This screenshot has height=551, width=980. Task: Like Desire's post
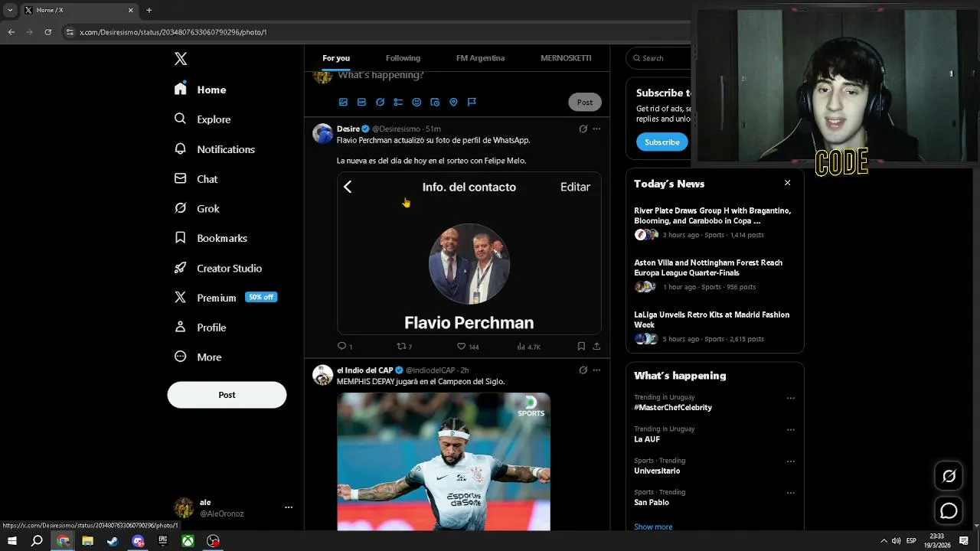click(467, 346)
